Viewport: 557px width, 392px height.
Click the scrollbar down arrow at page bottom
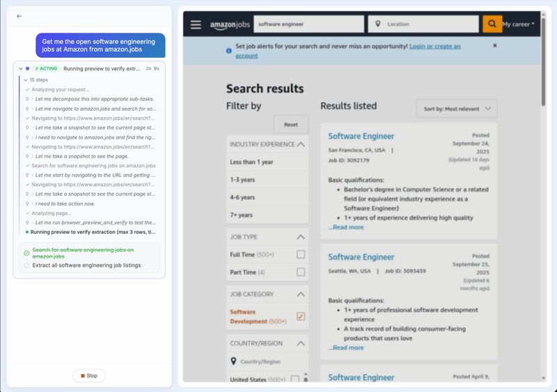tap(543, 379)
